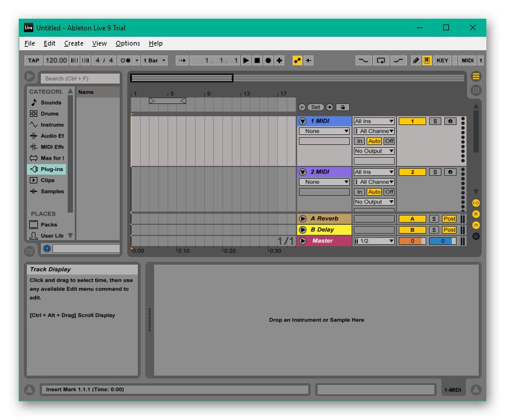Image resolution: width=505 pixels, height=420 pixels.
Task: Click the Play transport button
Action: click(x=246, y=60)
